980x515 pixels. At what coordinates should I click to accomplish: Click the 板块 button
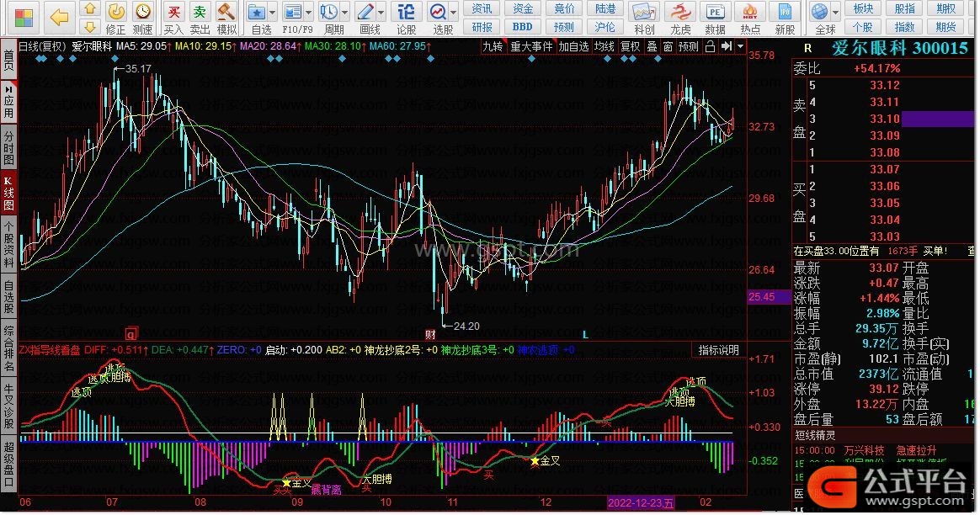(863, 8)
